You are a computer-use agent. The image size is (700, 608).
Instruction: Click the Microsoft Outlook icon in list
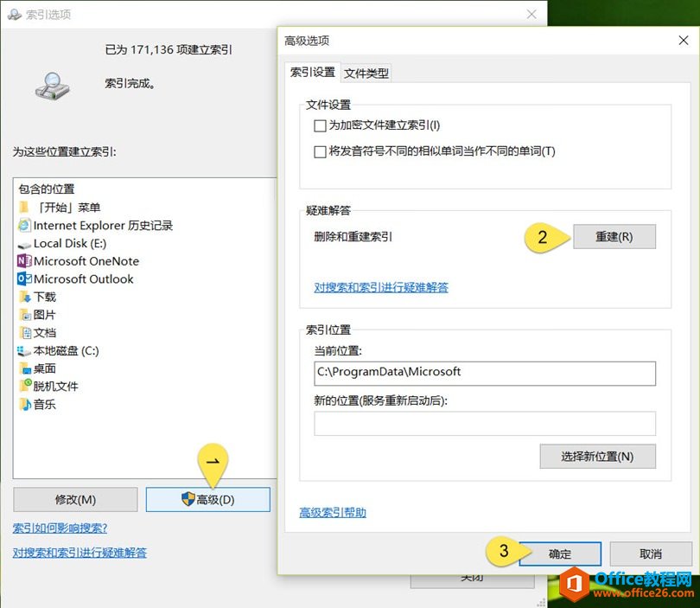point(24,279)
